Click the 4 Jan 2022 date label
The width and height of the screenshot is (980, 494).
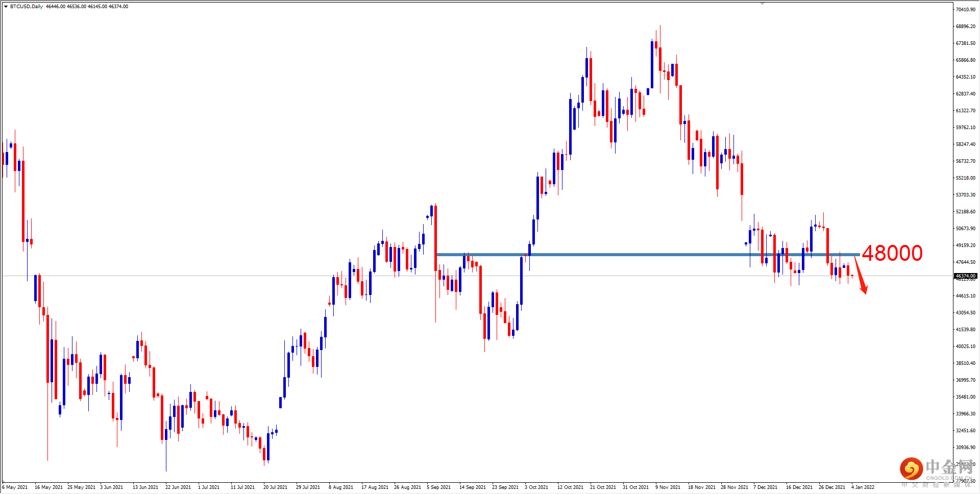point(863,487)
